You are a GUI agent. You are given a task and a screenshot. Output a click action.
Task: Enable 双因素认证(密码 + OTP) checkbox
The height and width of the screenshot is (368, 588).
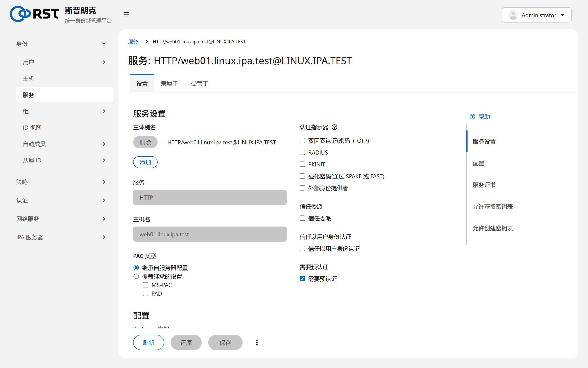click(302, 140)
